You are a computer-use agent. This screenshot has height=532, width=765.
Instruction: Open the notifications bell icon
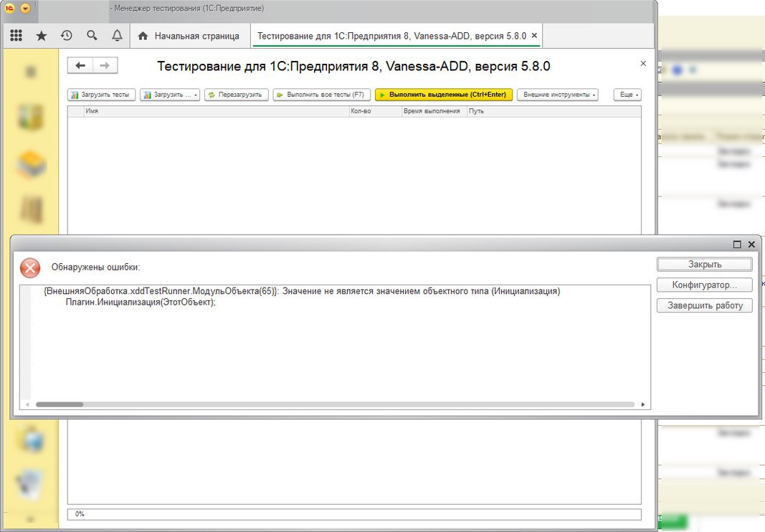click(117, 36)
